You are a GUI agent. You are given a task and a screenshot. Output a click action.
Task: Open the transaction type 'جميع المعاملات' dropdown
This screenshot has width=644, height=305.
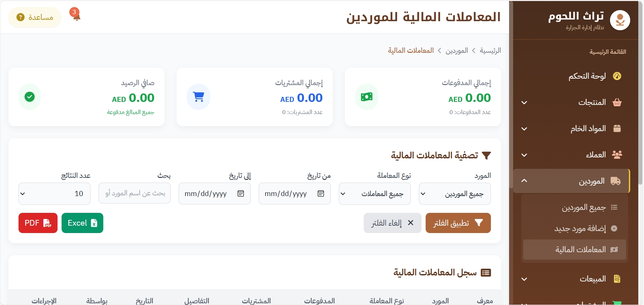(374, 194)
